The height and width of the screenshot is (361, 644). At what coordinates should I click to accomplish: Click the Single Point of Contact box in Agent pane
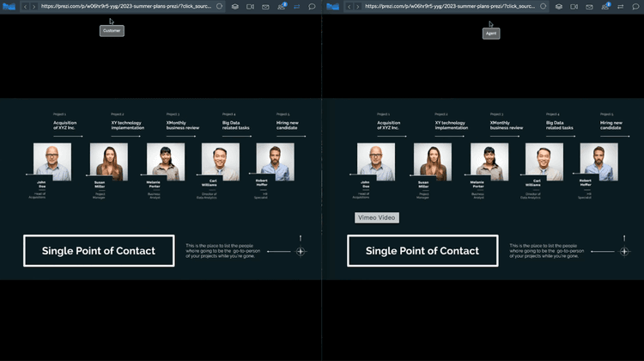422,251
